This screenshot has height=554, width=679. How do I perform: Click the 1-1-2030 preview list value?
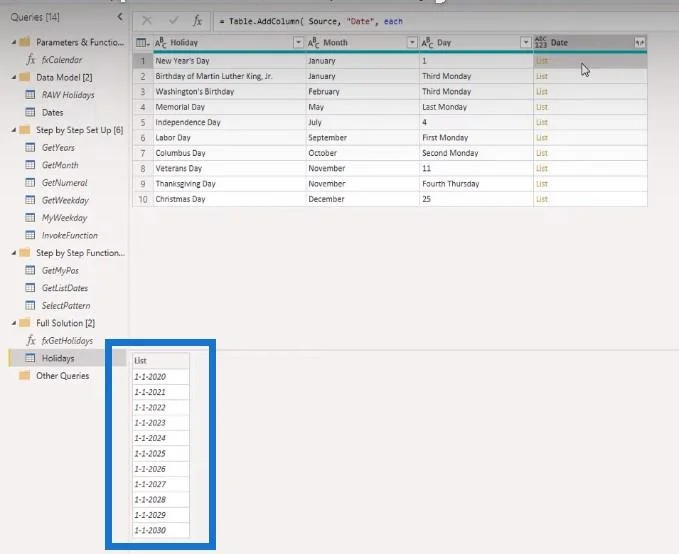pos(161,530)
